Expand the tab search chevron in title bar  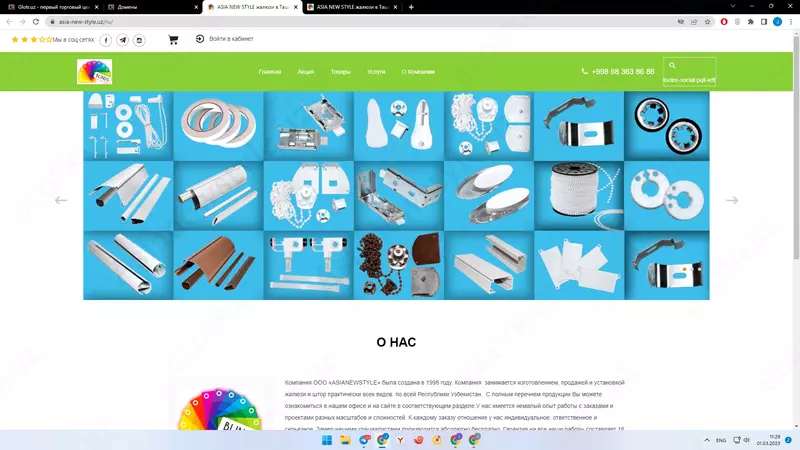(x=733, y=6)
